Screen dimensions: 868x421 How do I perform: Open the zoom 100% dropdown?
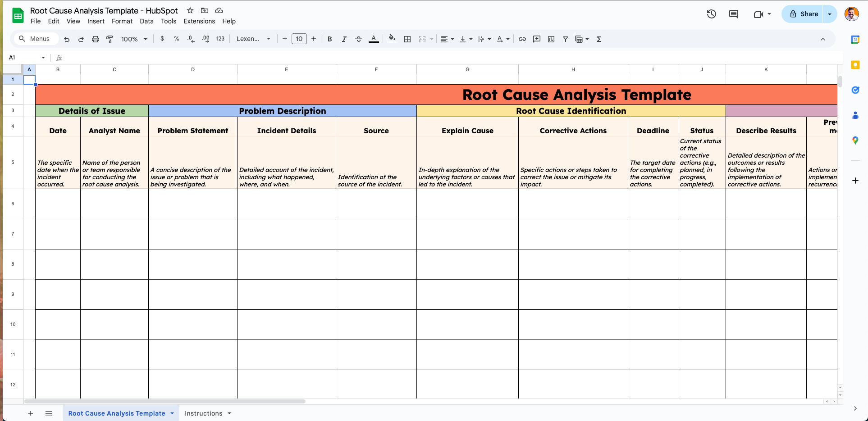pyautogui.click(x=134, y=39)
